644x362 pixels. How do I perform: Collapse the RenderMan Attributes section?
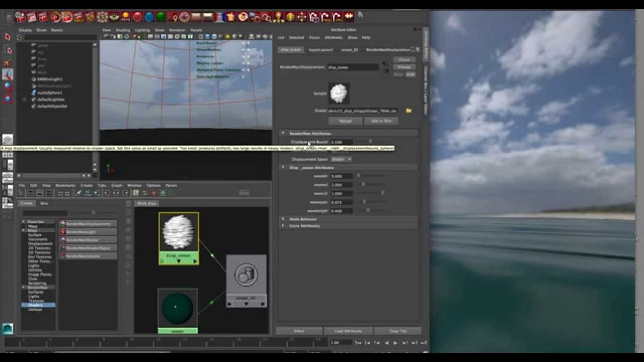pyautogui.click(x=283, y=133)
